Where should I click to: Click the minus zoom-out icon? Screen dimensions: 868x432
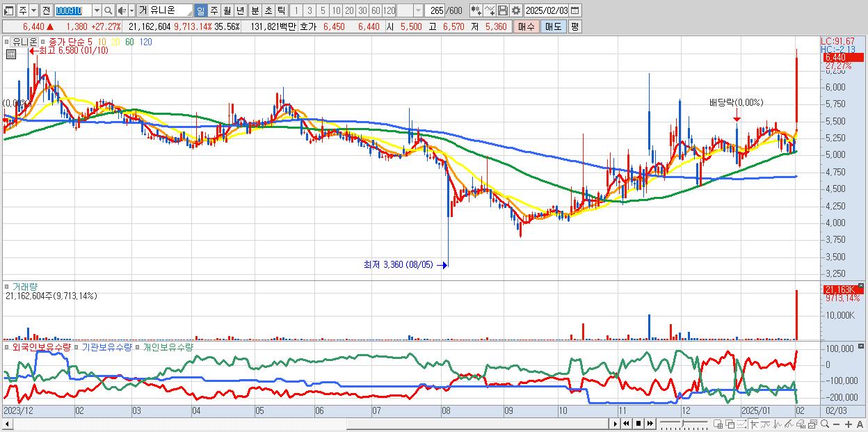click(837, 424)
